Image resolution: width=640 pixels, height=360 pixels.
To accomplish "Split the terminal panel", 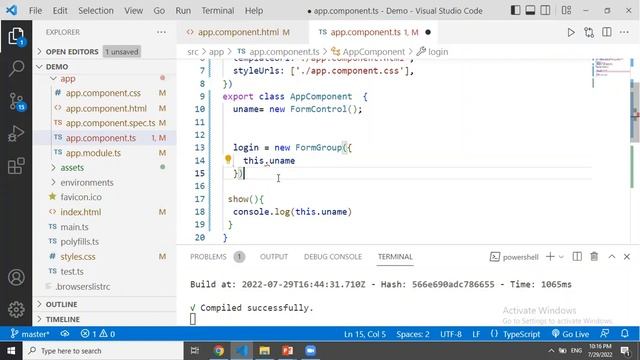I will (577, 257).
